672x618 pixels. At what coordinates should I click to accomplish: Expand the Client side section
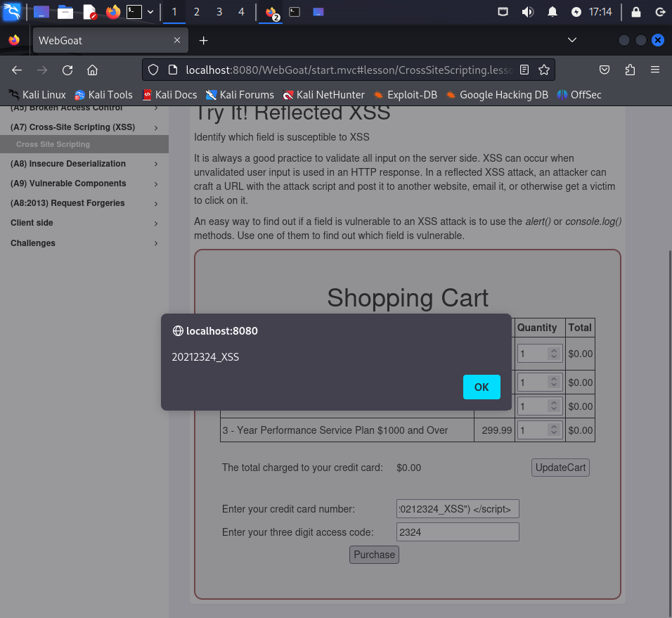coord(84,223)
